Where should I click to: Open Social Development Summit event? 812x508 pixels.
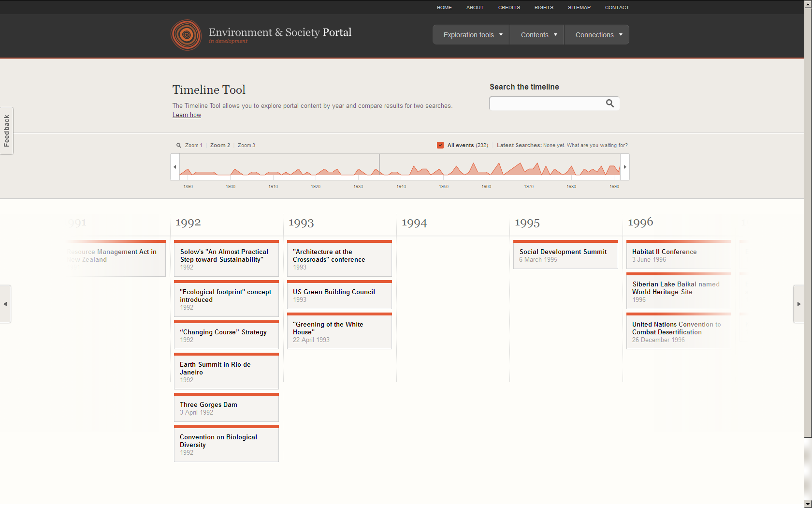click(565, 254)
